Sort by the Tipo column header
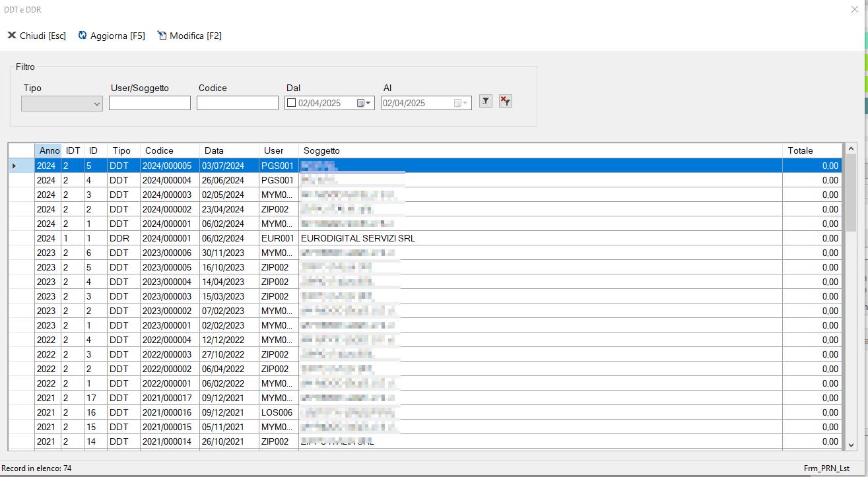 (123, 150)
